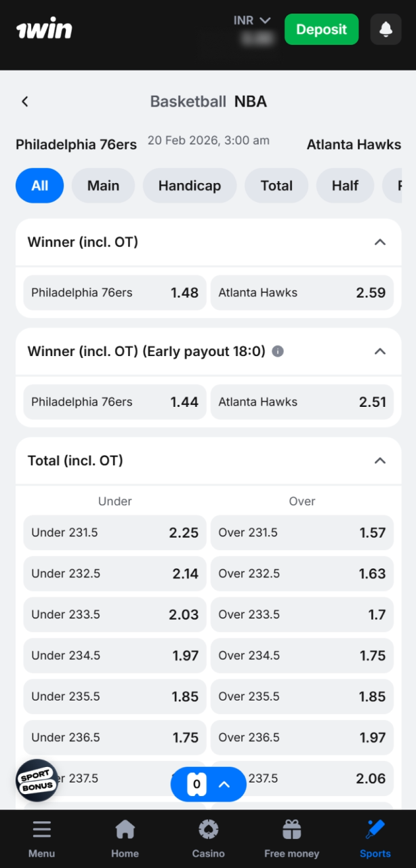Switch to the Handicap tab
The image size is (416, 868).
point(189,185)
